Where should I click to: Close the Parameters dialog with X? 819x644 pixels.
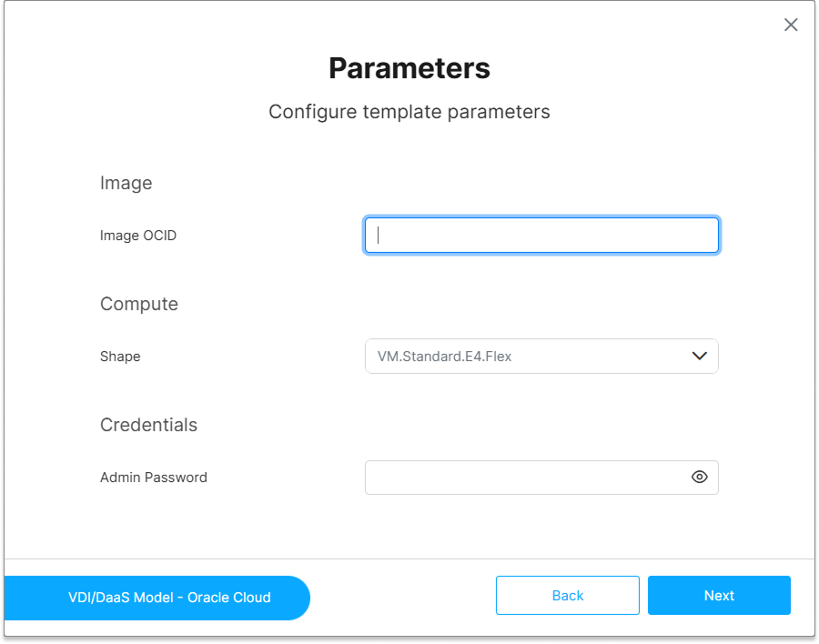coord(791,25)
